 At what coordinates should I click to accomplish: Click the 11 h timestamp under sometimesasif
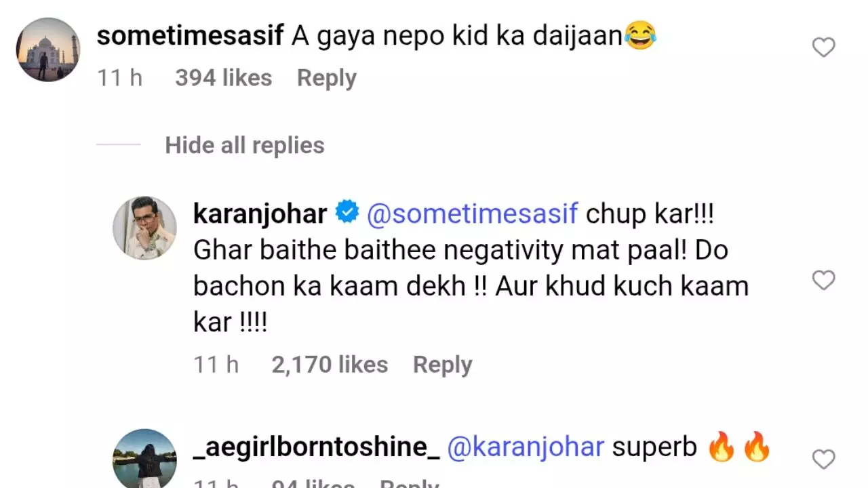119,78
